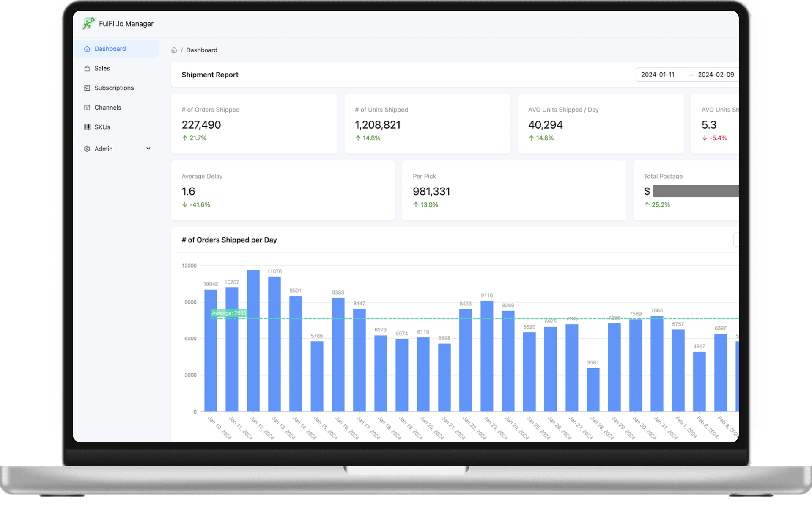Click the FulFil.io running man logo
The height and width of the screenshot is (505, 812).
click(x=88, y=24)
